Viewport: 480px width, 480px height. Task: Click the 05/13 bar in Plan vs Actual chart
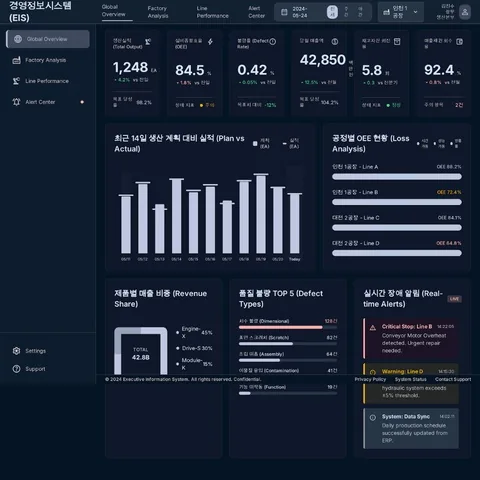point(159,229)
